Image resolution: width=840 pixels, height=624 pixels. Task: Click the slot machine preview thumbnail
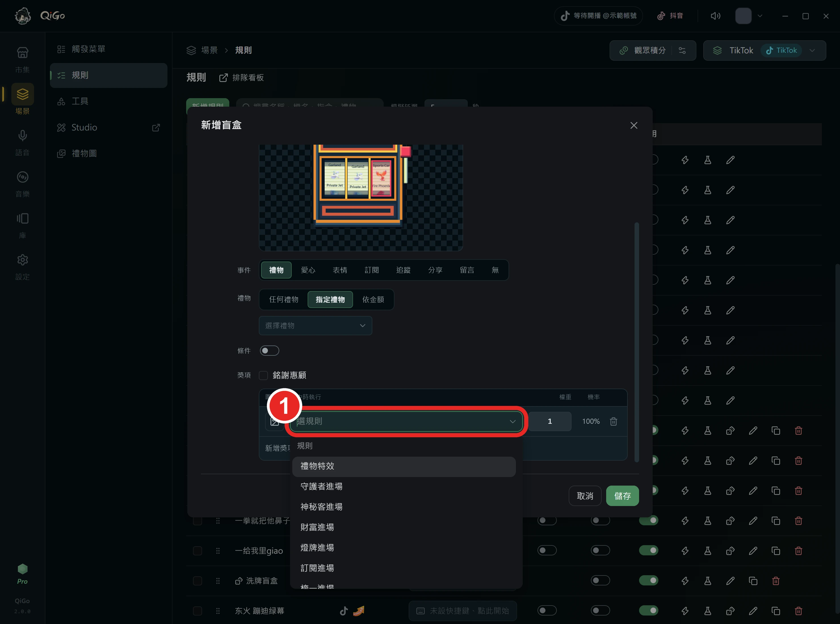point(360,197)
